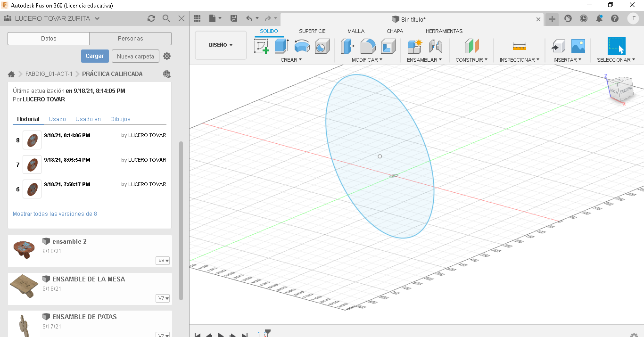Viewport: 644px width, 337px height.
Task: Expand the SELECCIONAR dropdown menu
Action: point(616,60)
